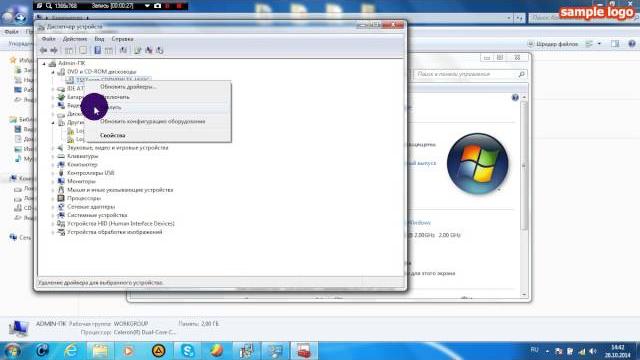Launch Internet Explorer from the taskbar
The height and width of the screenshot is (360, 640).
71,351
